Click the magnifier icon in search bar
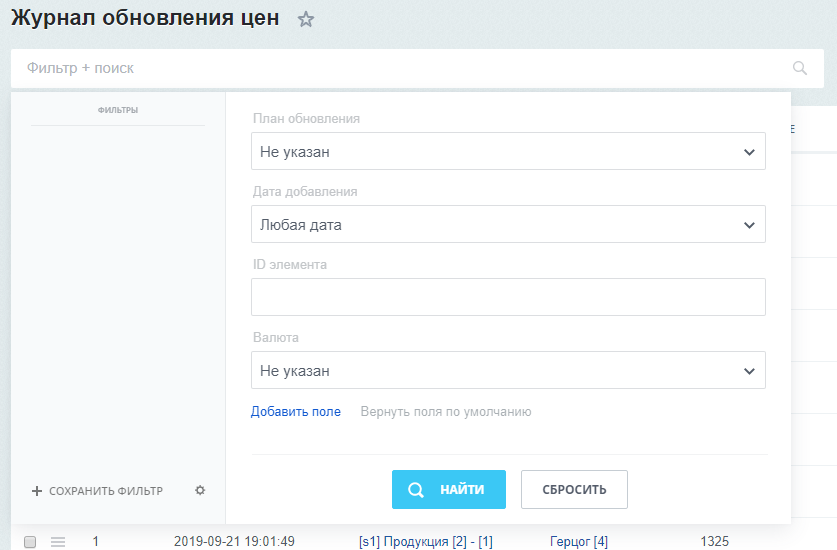This screenshot has height=550, width=837. click(x=800, y=68)
